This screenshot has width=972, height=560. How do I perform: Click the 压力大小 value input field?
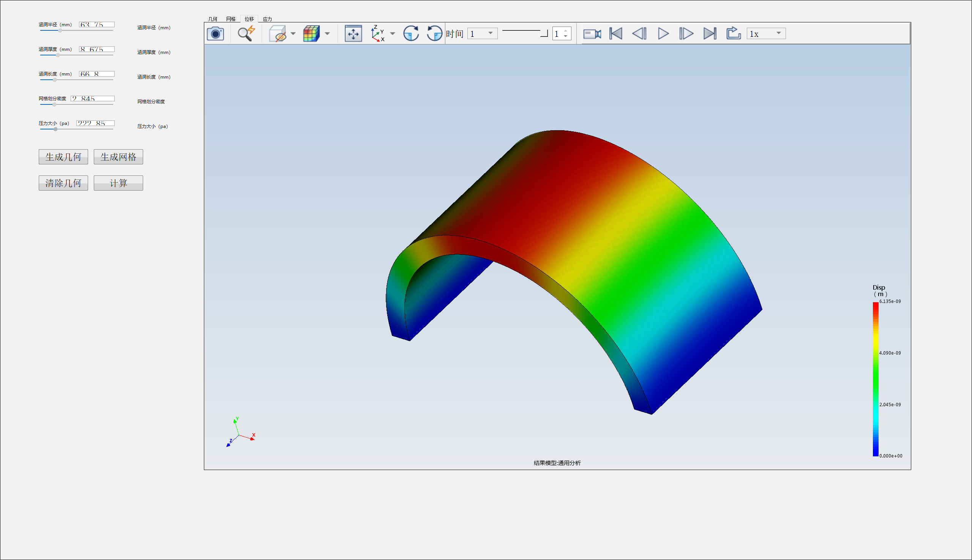[x=95, y=123]
